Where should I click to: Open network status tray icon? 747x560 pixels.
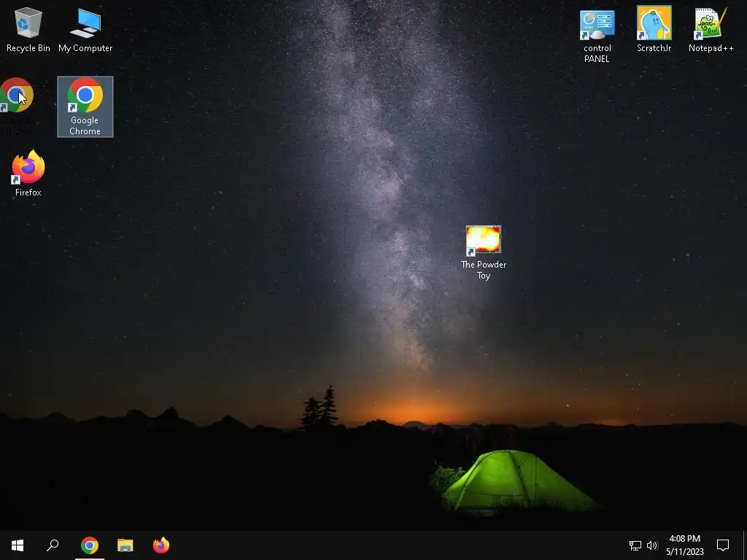pyautogui.click(x=635, y=545)
